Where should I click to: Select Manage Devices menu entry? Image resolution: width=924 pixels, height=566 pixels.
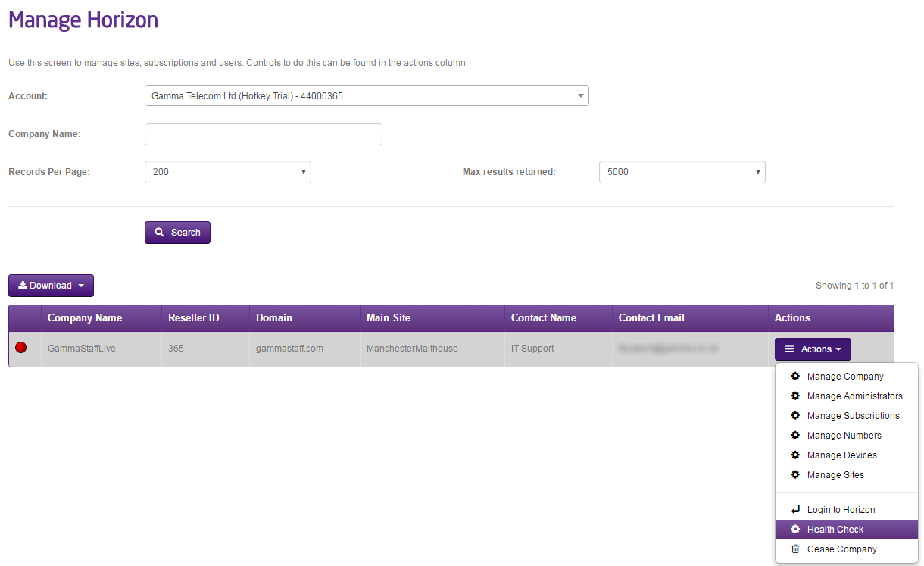847,455
